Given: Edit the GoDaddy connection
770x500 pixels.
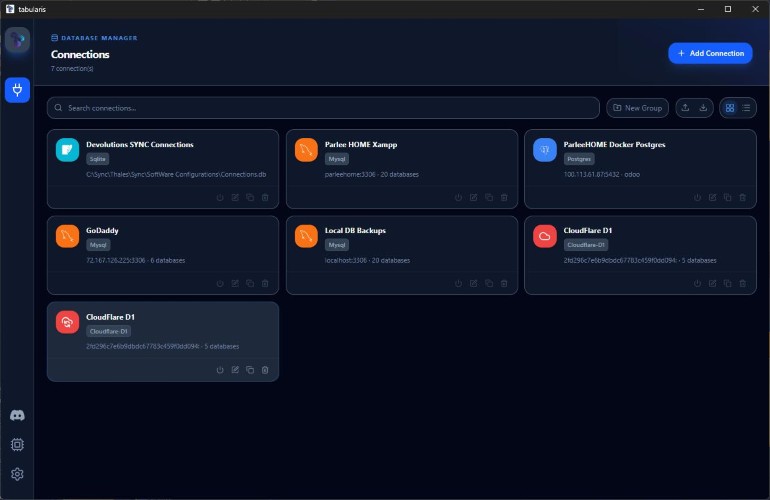Looking at the screenshot, I should click(235, 283).
